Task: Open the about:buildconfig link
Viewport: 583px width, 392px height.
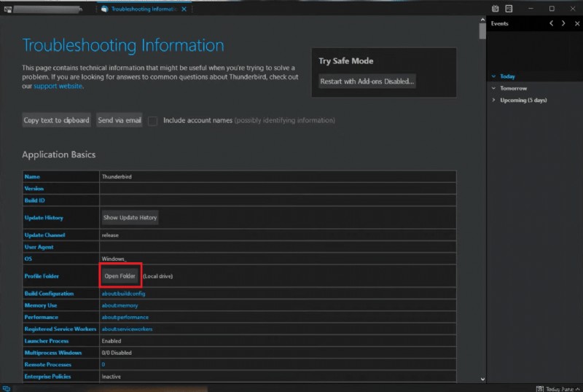Action: [123, 294]
